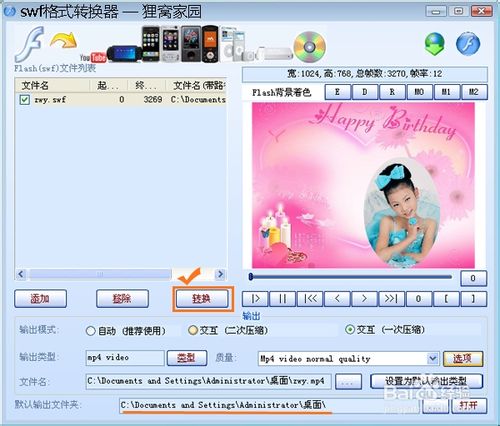
Task: Click the app icon in title bar
Action: 9,11
